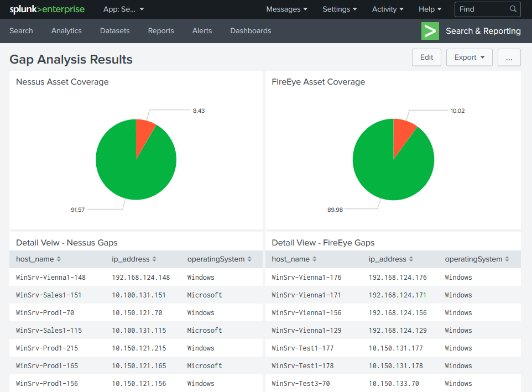
Task: Sort FireEye table by operatingSystem arrows
Action: [x=507, y=259]
